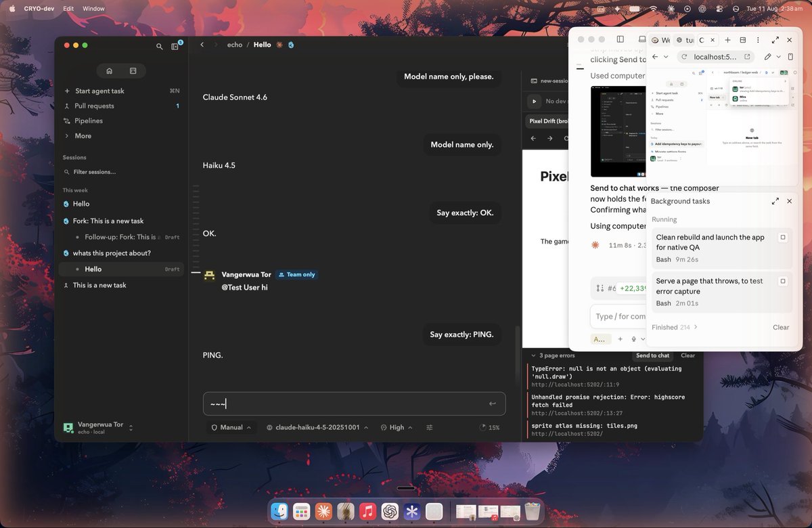The width and height of the screenshot is (812, 528).
Task: Open the Fork: This is a new task session
Action: (122, 221)
